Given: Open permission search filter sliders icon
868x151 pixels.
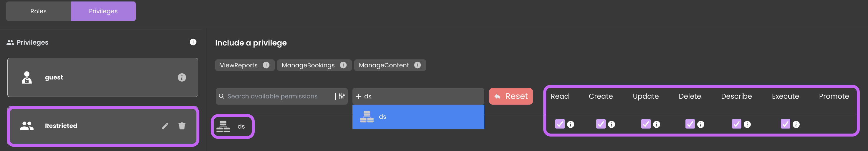Looking at the screenshot, I should 342,96.
